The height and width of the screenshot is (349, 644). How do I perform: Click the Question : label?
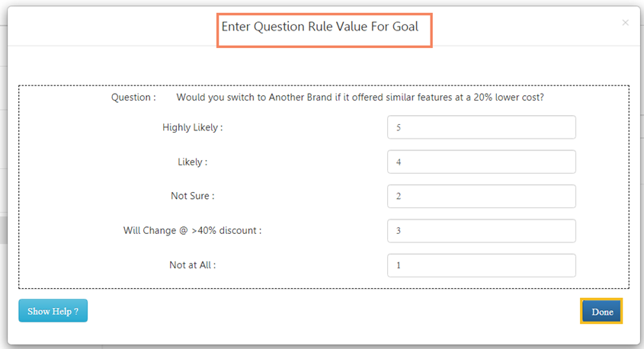133,98
